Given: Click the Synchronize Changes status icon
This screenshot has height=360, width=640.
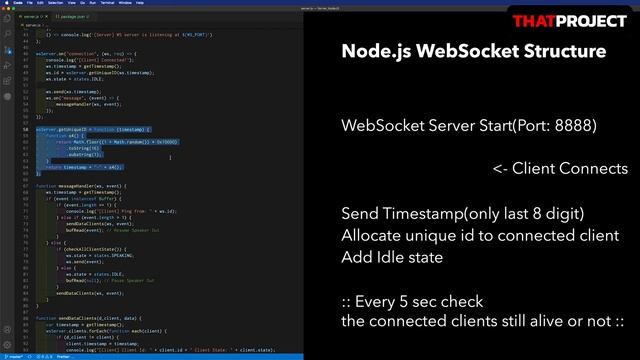Looking at the screenshot, I should (x=30, y=357).
